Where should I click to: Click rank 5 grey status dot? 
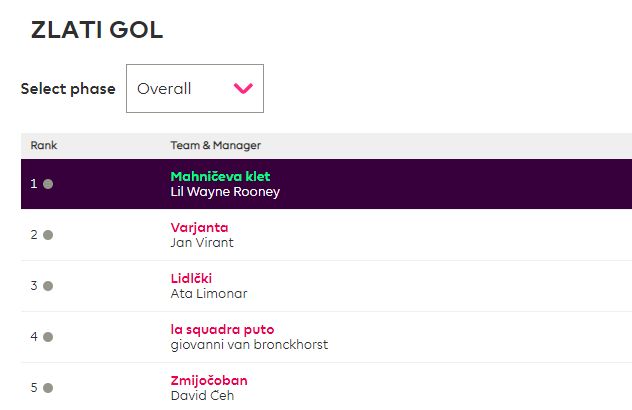48,387
